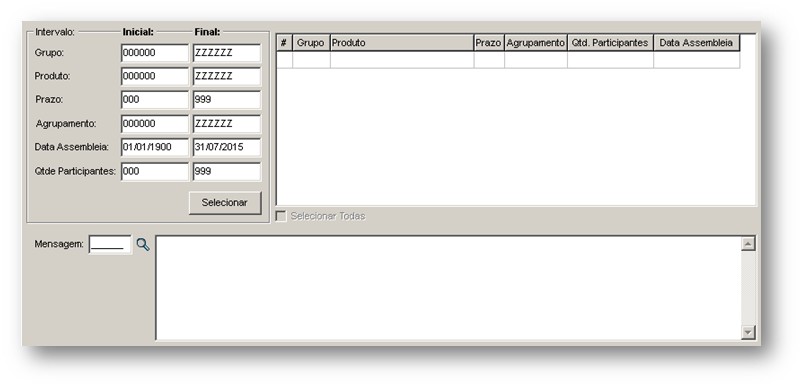Click inside the large message text area
Viewport: 803px width, 388px height.
pos(448,288)
